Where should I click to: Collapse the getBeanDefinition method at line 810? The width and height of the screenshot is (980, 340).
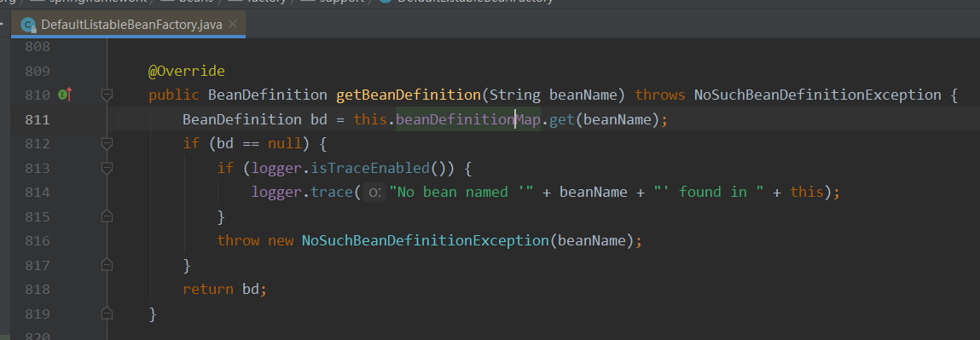pyautogui.click(x=107, y=95)
